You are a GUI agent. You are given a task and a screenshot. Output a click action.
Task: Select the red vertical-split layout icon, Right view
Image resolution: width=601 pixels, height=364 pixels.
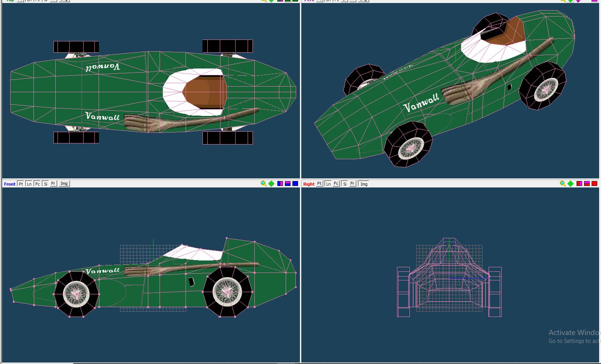(579, 184)
